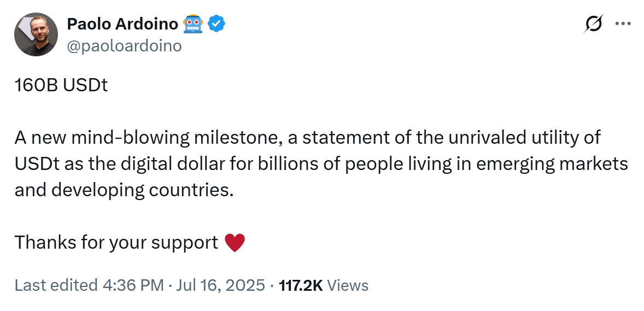
Task: Click the "160B USDt" headline text
Action: [61, 86]
